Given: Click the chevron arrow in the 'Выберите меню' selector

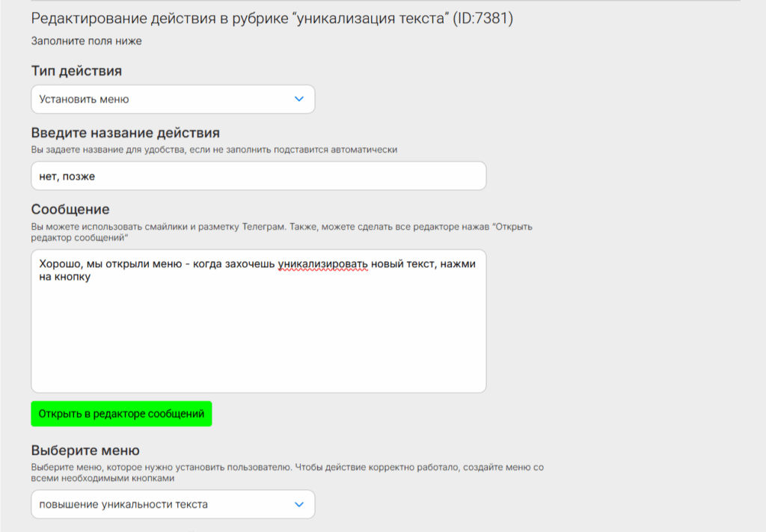Looking at the screenshot, I should pyautogui.click(x=299, y=504).
